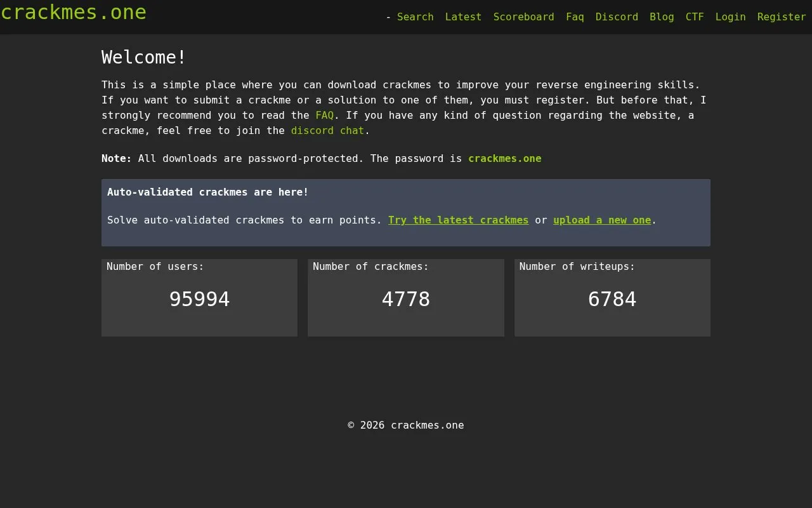The width and height of the screenshot is (812, 508).
Task: Click the Register link
Action: tap(782, 17)
